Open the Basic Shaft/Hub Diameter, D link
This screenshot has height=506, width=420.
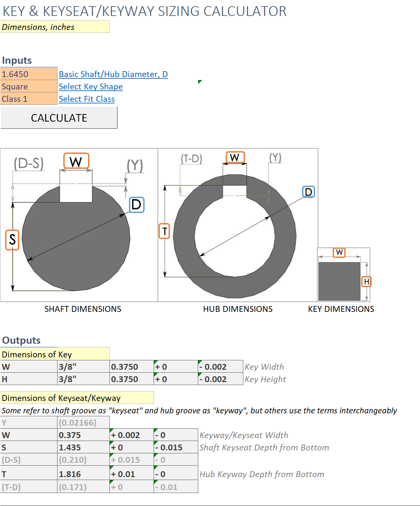(113, 74)
